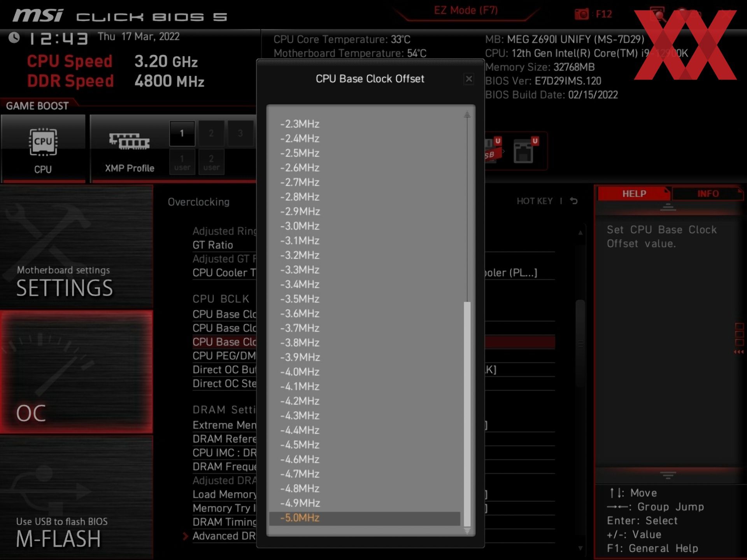
Task: Select XMP profile 1 button
Action: 182,133
